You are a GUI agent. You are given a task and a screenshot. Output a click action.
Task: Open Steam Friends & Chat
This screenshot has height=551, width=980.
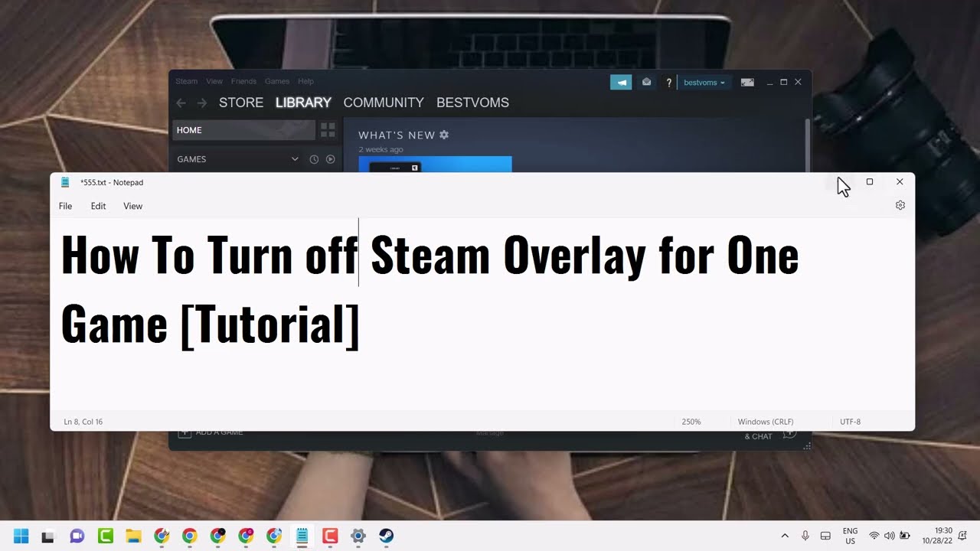770,435
